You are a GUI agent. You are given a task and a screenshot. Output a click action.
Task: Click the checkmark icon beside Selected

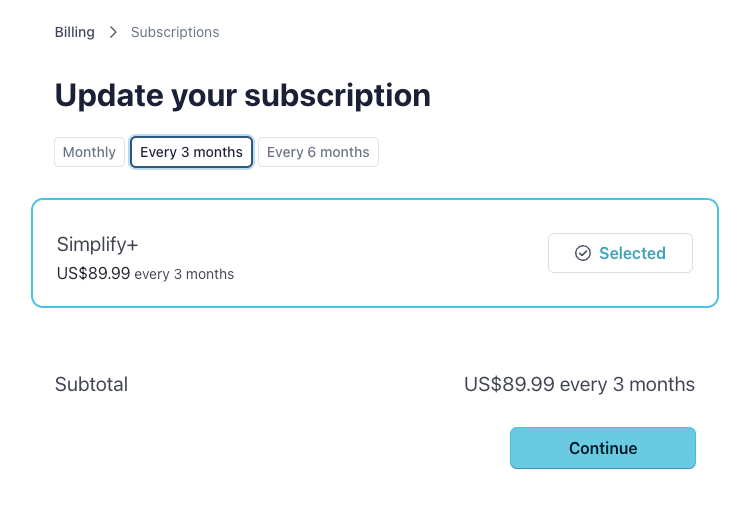pos(583,253)
